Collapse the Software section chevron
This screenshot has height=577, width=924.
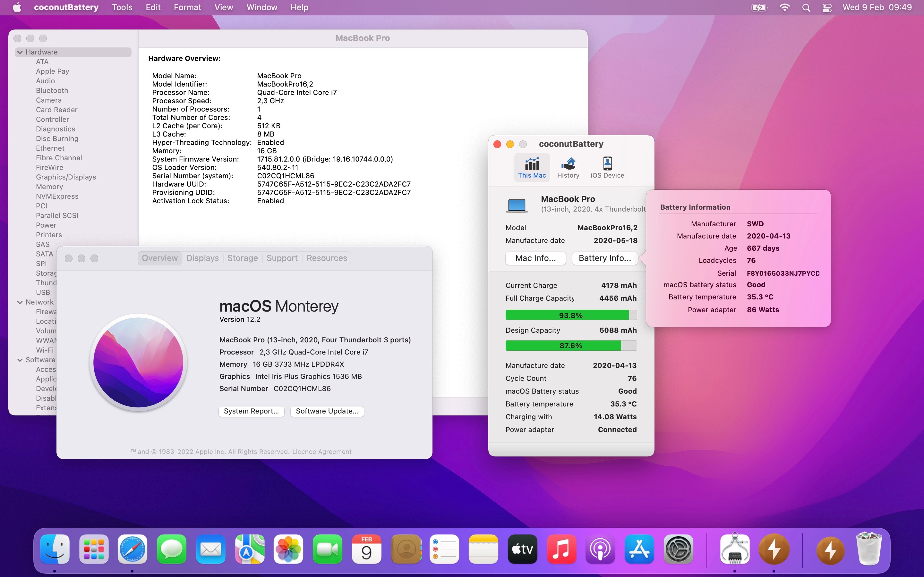tap(20, 360)
